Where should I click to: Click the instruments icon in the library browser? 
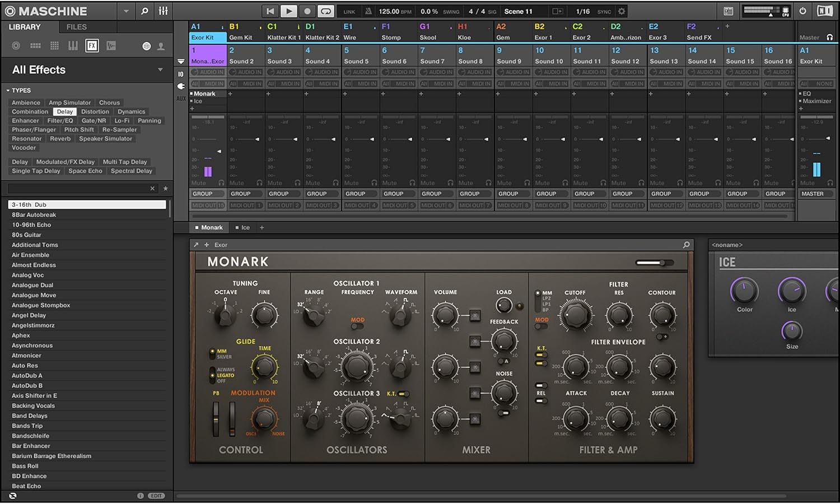coord(73,45)
